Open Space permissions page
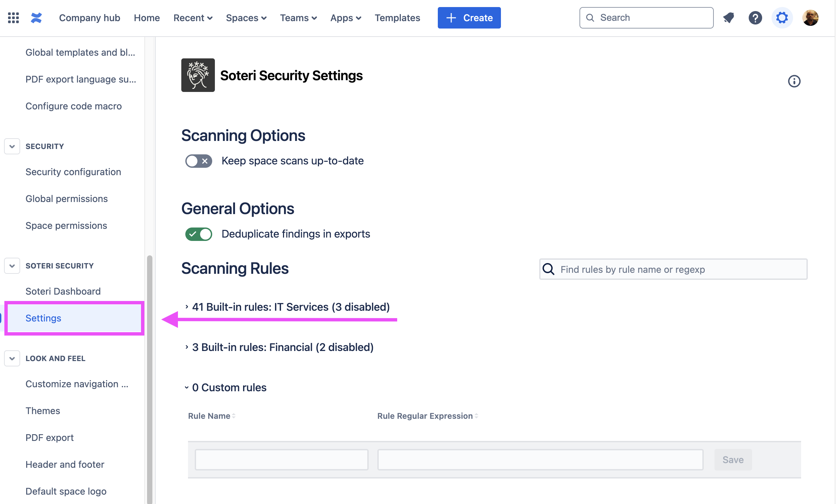Image resolution: width=836 pixels, height=504 pixels. (x=66, y=225)
